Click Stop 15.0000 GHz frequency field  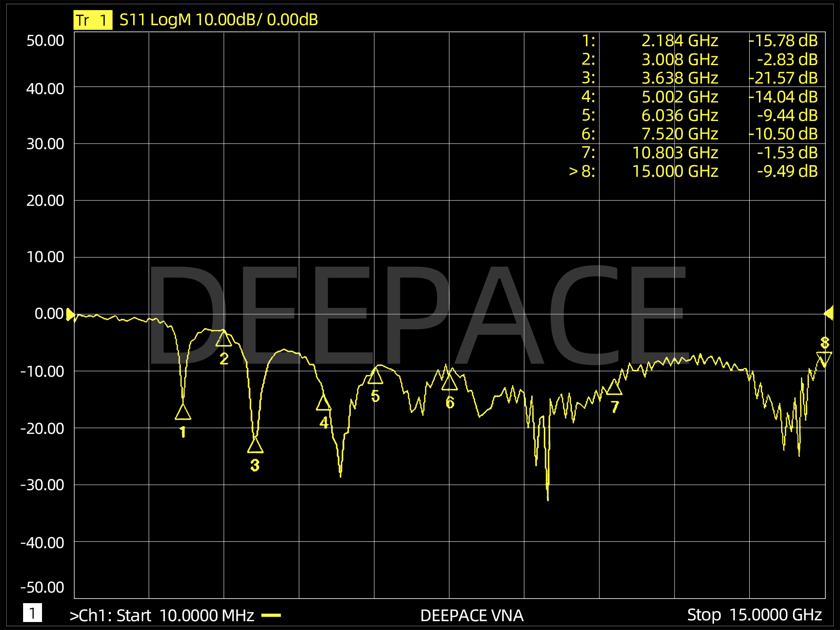tap(754, 615)
